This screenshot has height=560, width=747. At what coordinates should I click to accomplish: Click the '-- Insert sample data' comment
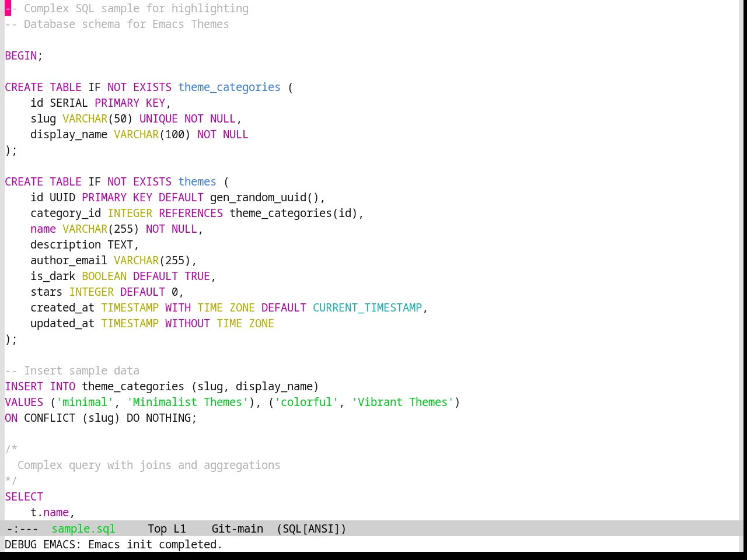pyautogui.click(x=72, y=370)
